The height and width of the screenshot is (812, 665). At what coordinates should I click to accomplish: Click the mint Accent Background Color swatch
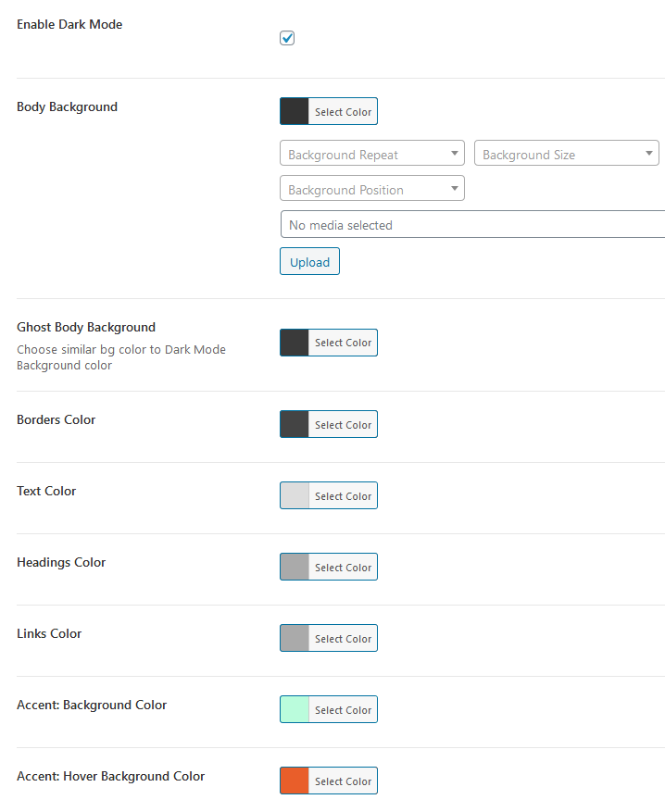point(295,710)
